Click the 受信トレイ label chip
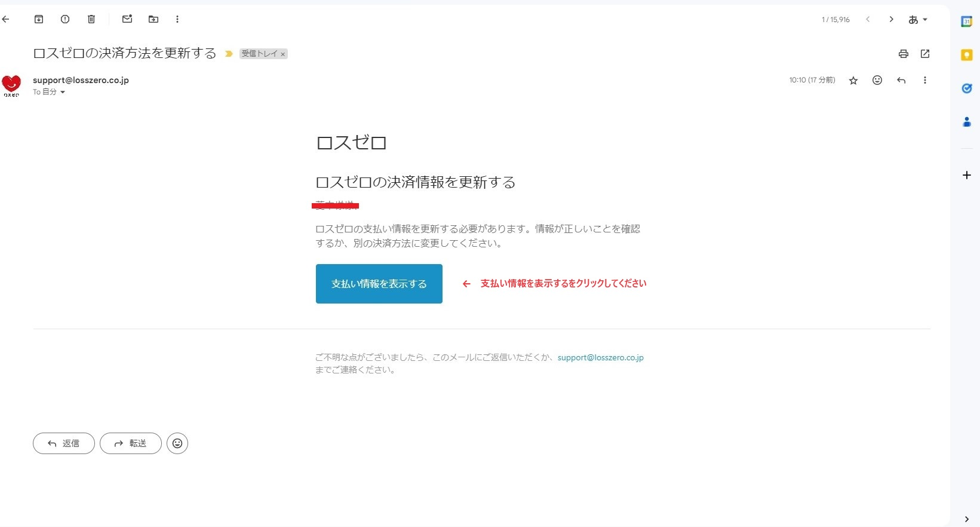Image resolution: width=980 pixels, height=527 pixels. pos(260,54)
